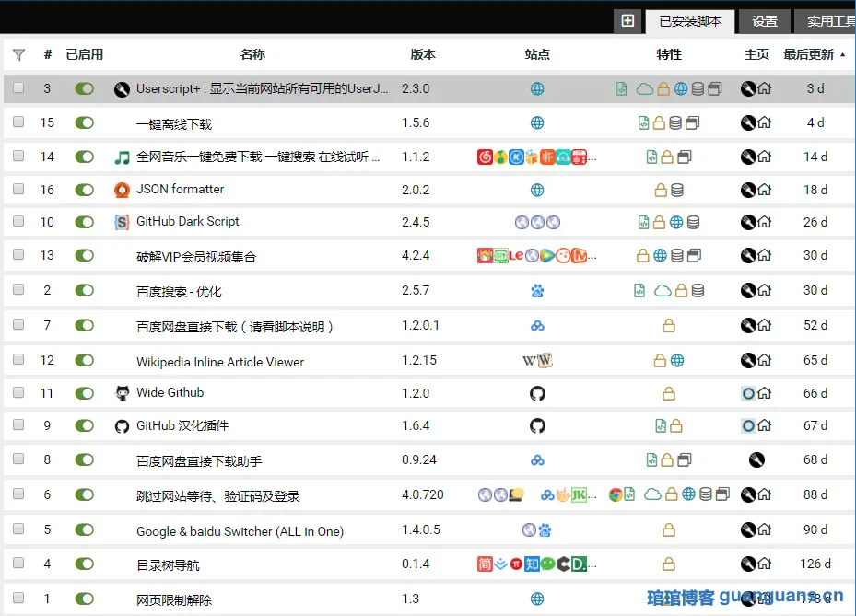
Task: Click Chrome feature icon in 跳过网站等待 row
Action: click(x=616, y=494)
